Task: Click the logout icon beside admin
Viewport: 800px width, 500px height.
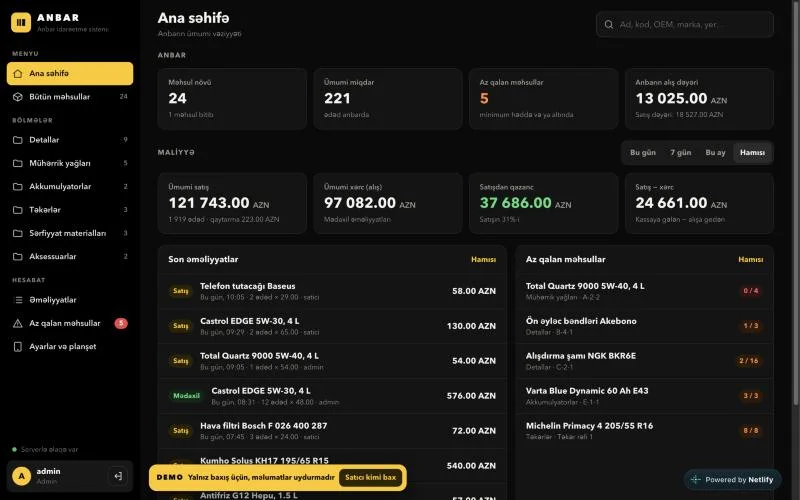Action: pos(118,476)
